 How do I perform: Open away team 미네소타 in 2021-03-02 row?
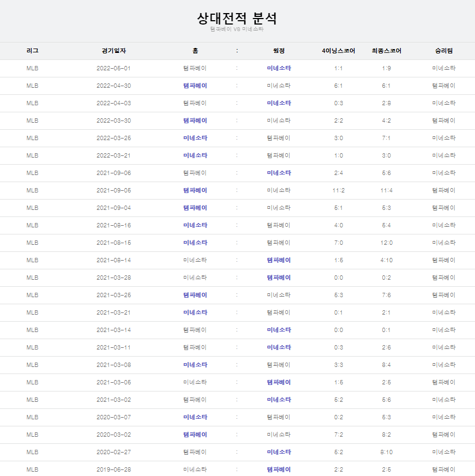279,400
